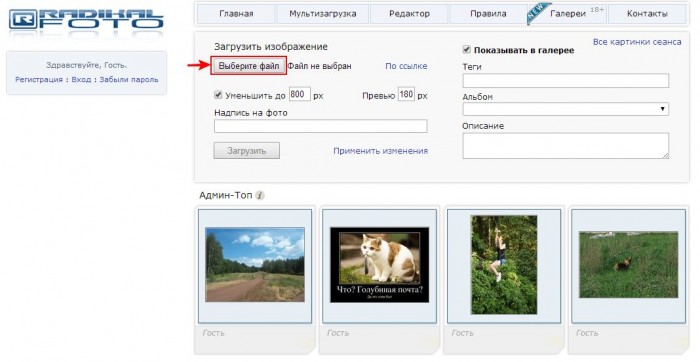The width and height of the screenshot is (700, 362).
Task: Click the Выберите файл button
Action: [249, 66]
